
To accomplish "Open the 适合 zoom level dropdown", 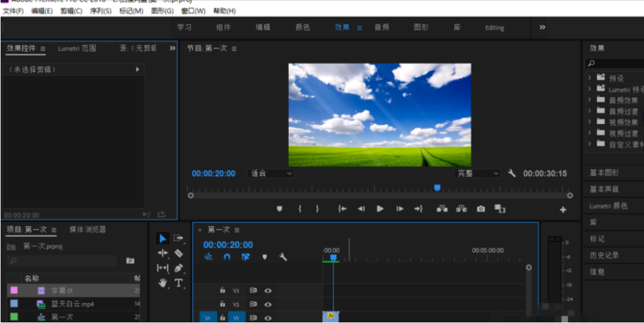I will point(271,174).
